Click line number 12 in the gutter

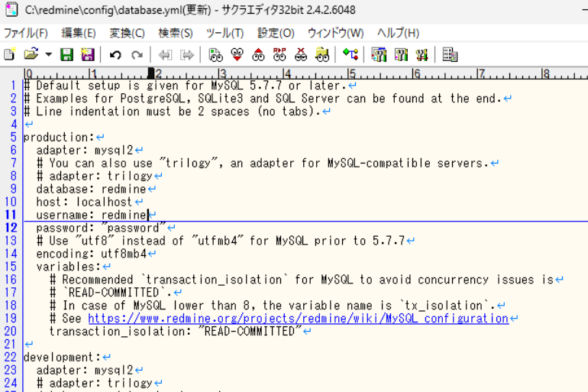click(11, 228)
